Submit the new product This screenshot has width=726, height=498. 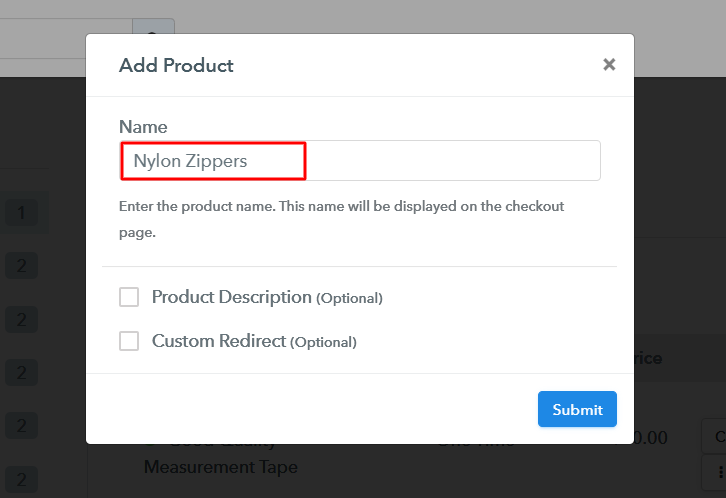(x=577, y=409)
